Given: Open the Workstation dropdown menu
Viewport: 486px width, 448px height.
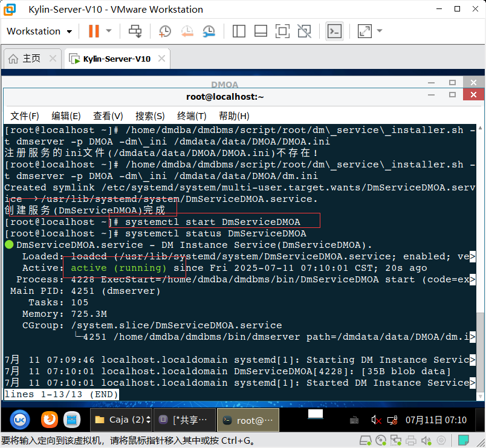Looking at the screenshot, I should pyautogui.click(x=39, y=31).
